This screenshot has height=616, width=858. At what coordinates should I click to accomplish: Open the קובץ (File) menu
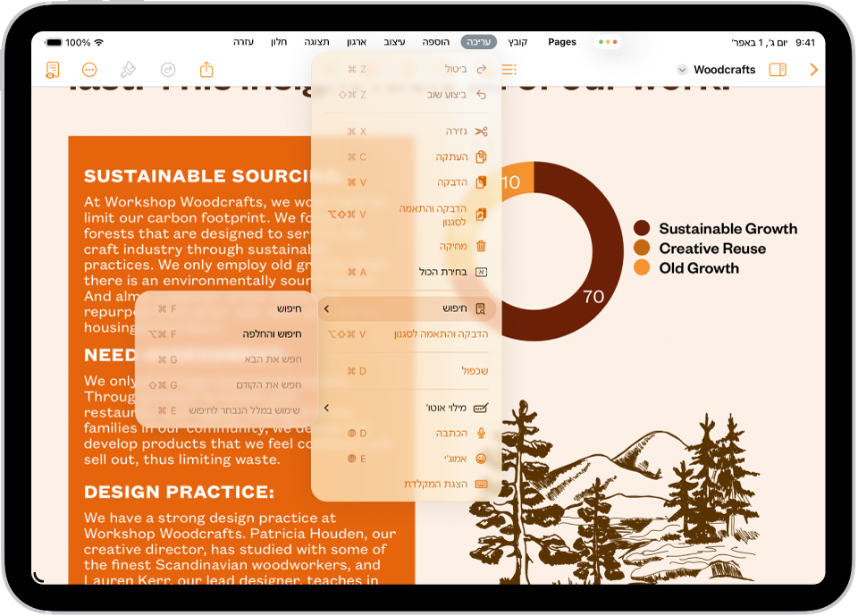coord(517,42)
